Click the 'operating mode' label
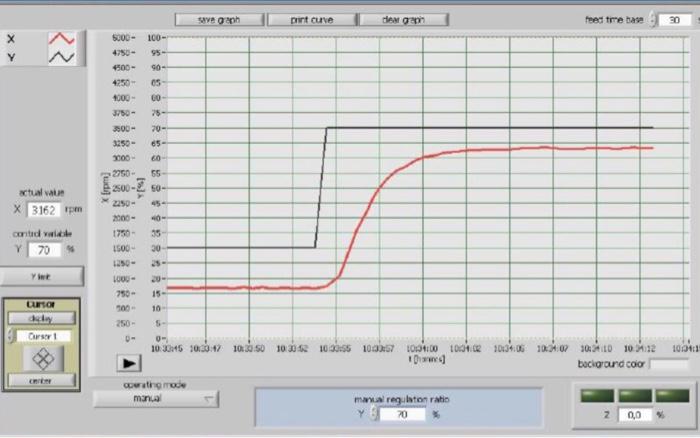The image size is (700, 438). click(155, 384)
